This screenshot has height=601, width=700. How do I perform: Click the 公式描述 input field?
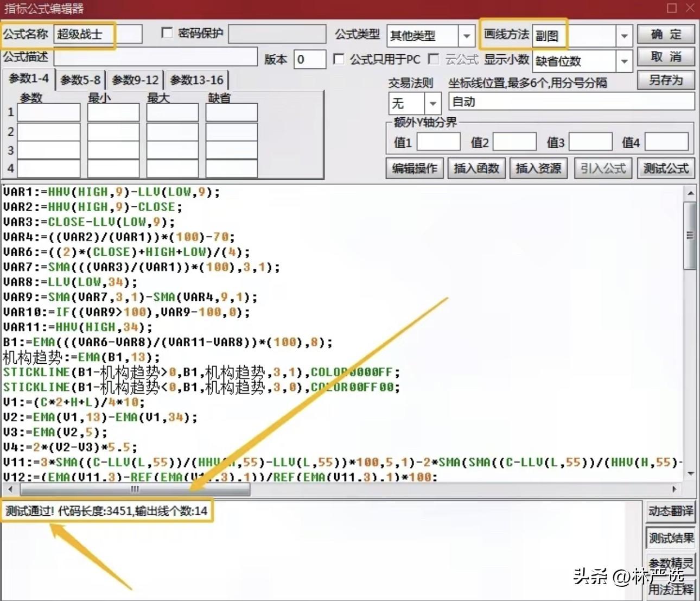[x=155, y=58]
